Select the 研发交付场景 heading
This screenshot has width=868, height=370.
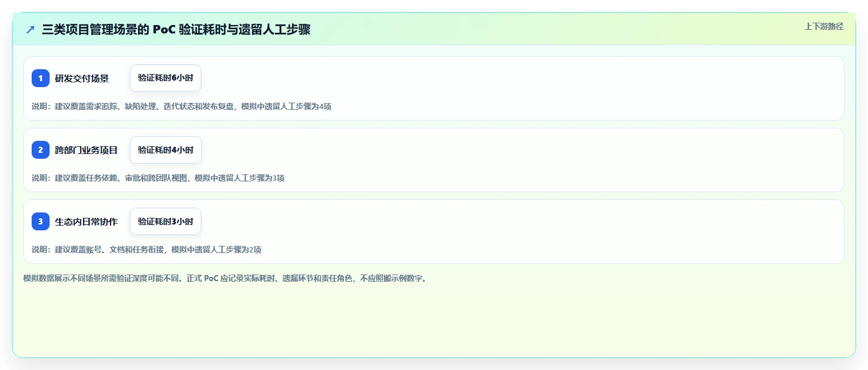(x=82, y=78)
